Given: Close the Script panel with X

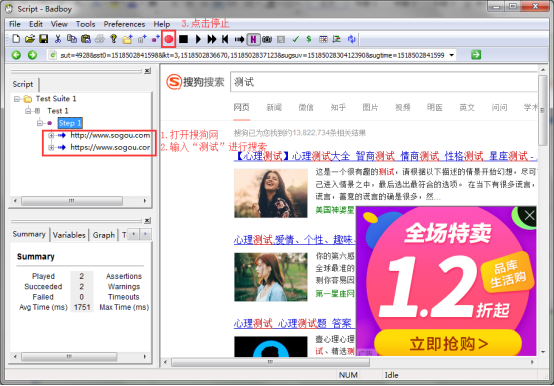Looking at the screenshot, I should point(147,71).
